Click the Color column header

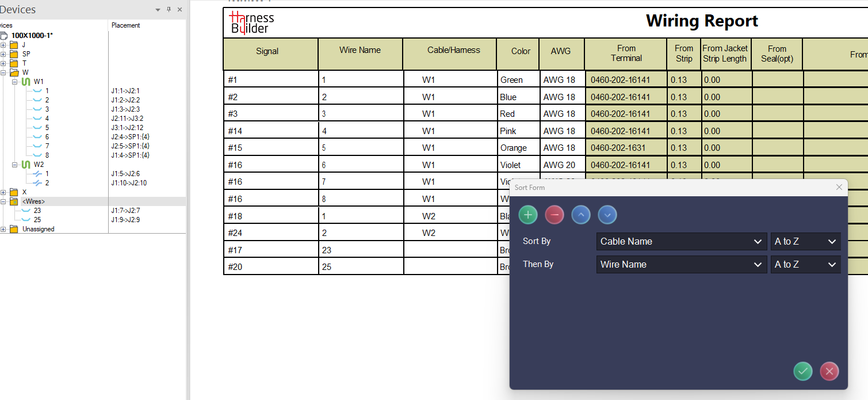pos(518,54)
